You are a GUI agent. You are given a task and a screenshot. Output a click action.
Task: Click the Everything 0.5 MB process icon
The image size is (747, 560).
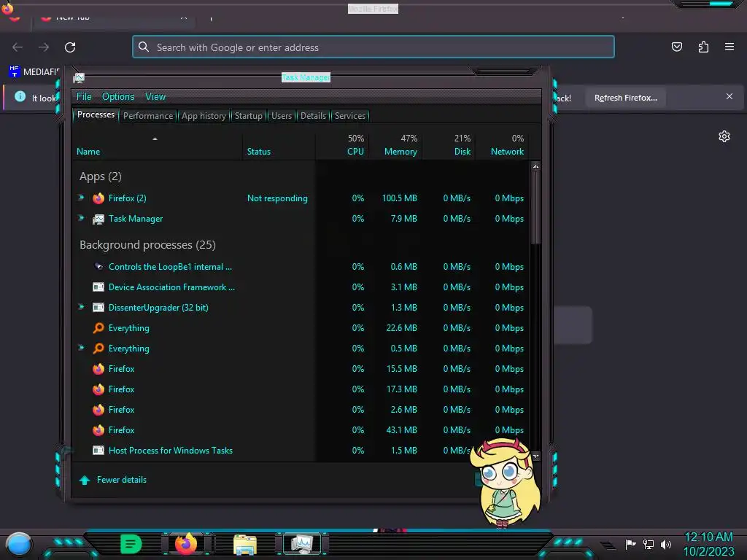pos(98,349)
